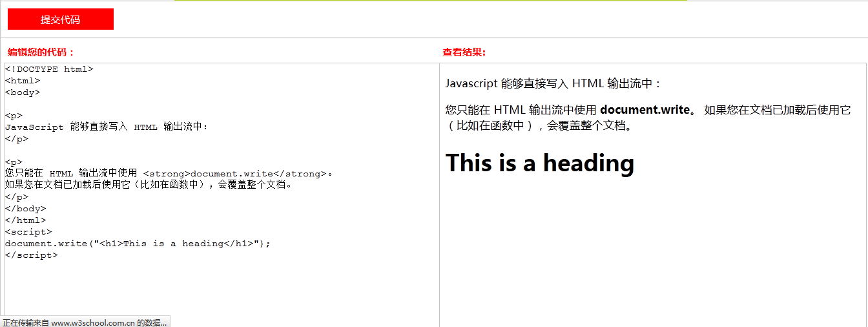The width and height of the screenshot is (868, 327).
Task: Click the 查看结果 label
Action: tap(464, 52)
